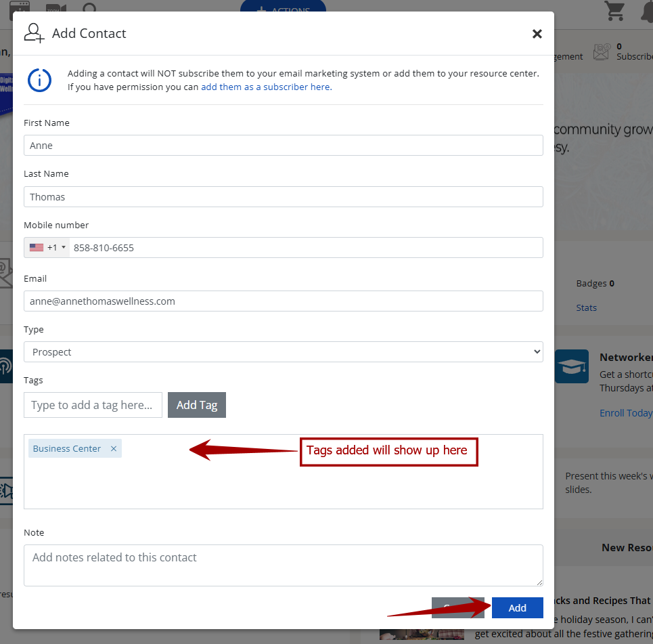Open the search magnifier icon
The image size is (653, 644).
point(89,10)
